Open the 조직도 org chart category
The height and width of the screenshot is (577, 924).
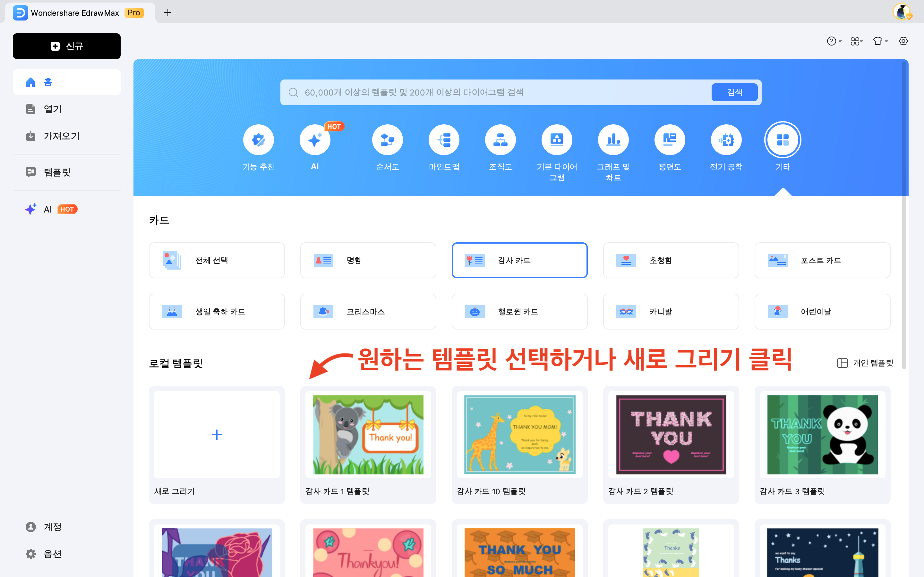500,140
